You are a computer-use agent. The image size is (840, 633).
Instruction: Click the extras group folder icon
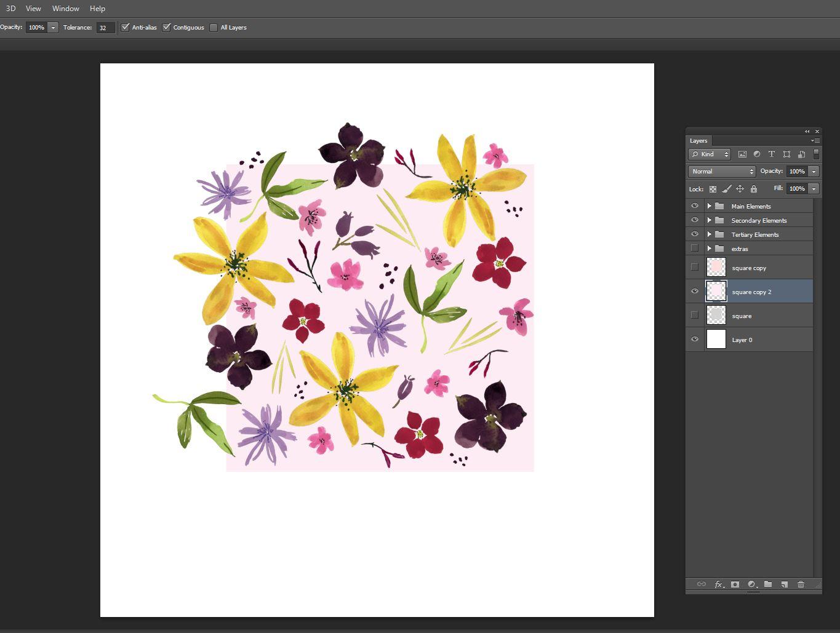pyautogui.click(x=719, y=249)
